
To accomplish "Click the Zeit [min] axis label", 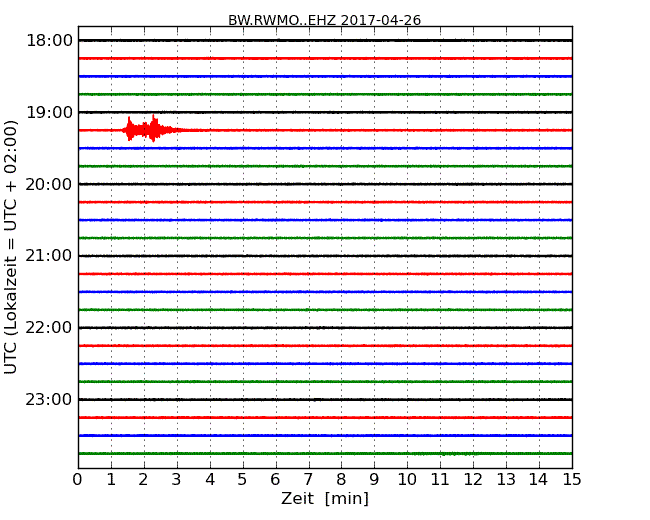I will click(325, 498).
